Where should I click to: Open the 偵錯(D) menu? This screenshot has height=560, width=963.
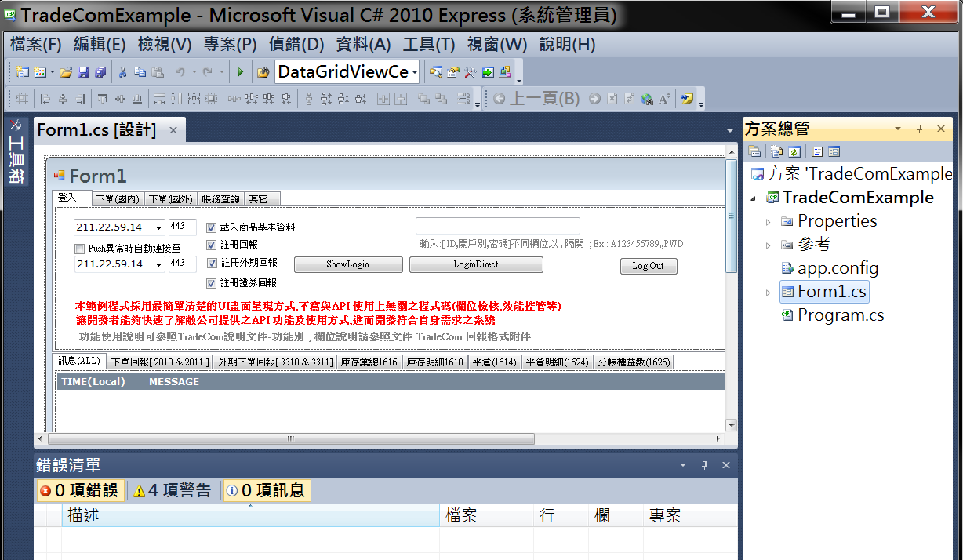pos(296,45)
